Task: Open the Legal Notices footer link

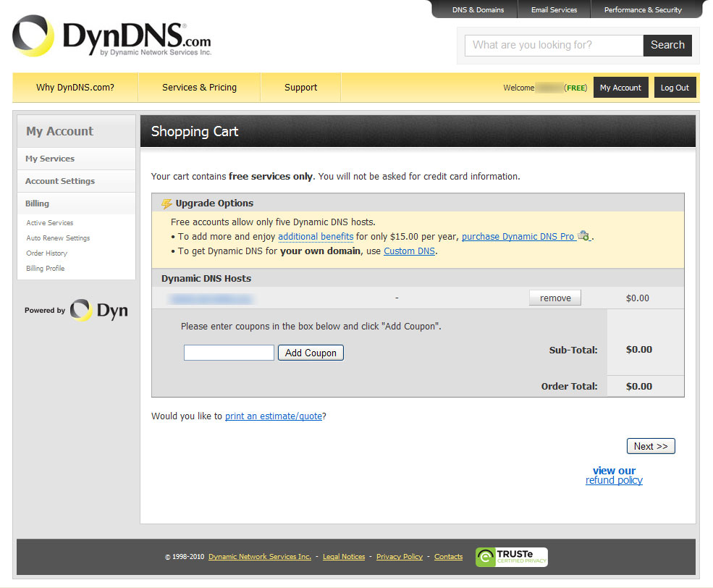Action: click(344, 557)
